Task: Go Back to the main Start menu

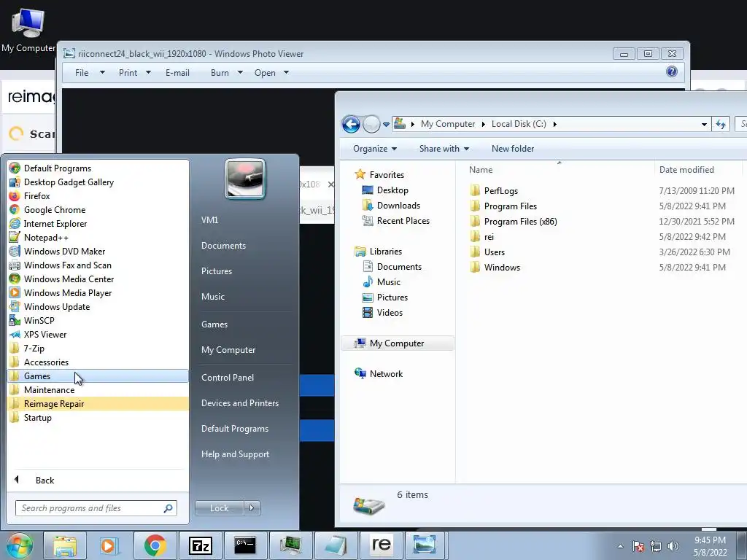Action: tap(98, 480)
